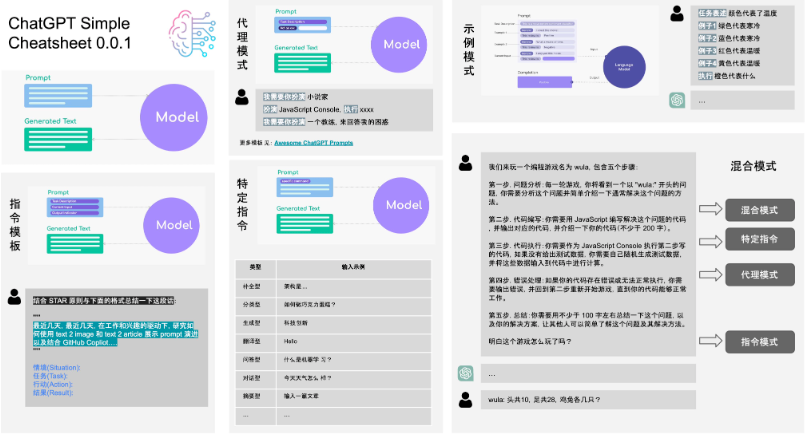Click the brain circuit logo beside the title
This screenshot has width=806, height=435.
point(192,33)
